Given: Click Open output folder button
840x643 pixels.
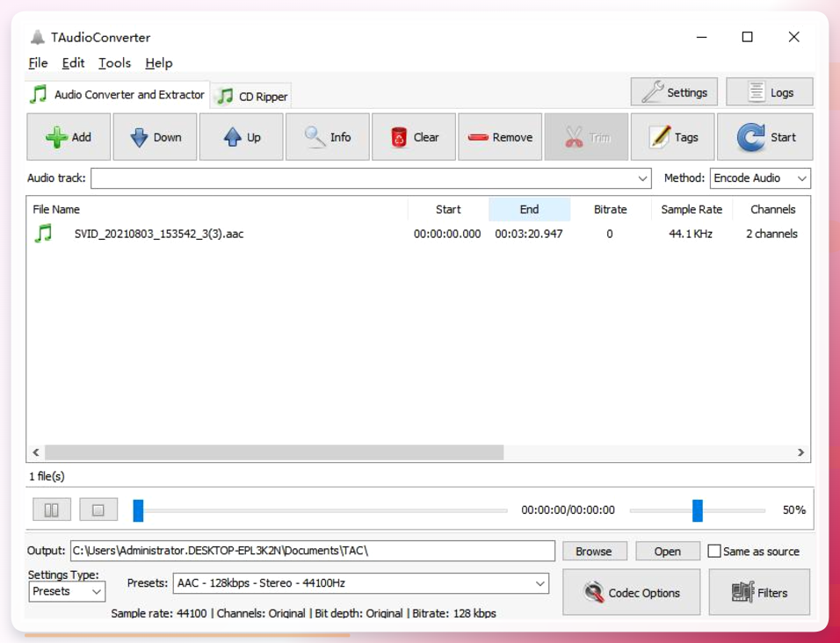Looking at the screenshot, I should click(668, 551).
